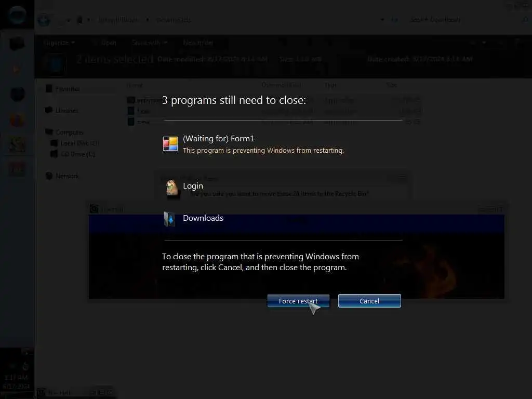Select the Login program icon
This screenshot has height=399, width=532.
tap(171, 188)
